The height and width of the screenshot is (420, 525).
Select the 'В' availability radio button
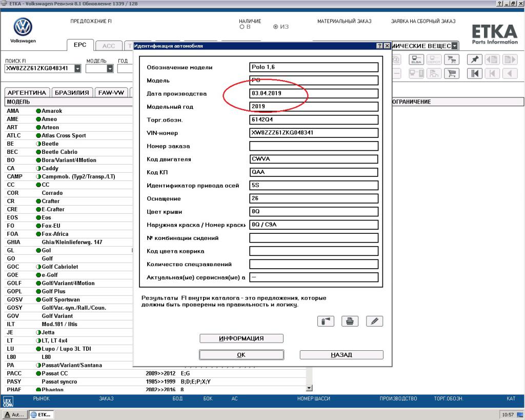pos(242,27)
